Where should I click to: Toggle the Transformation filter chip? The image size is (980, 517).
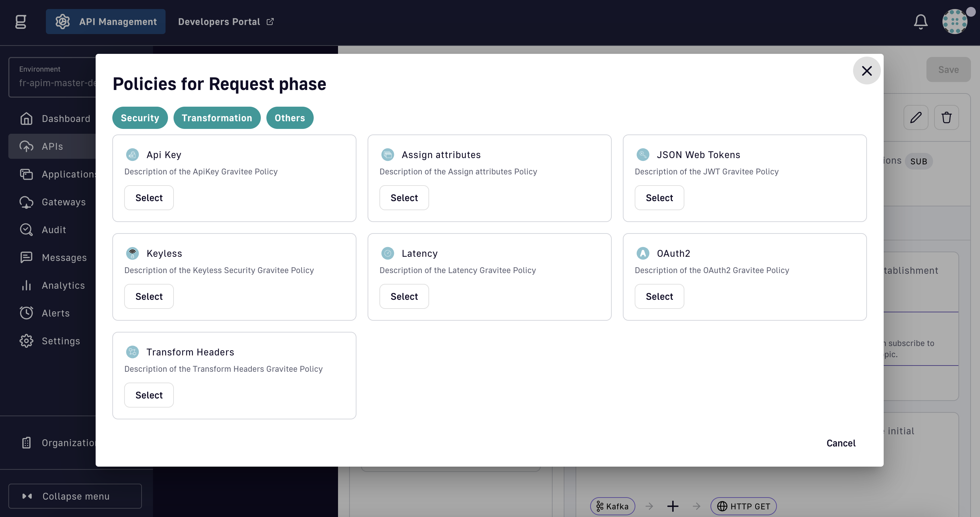click(217, 118)
